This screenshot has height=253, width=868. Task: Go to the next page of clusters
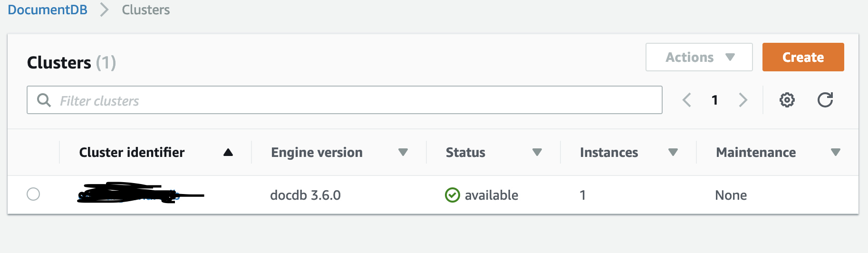[x=743, y=100]
